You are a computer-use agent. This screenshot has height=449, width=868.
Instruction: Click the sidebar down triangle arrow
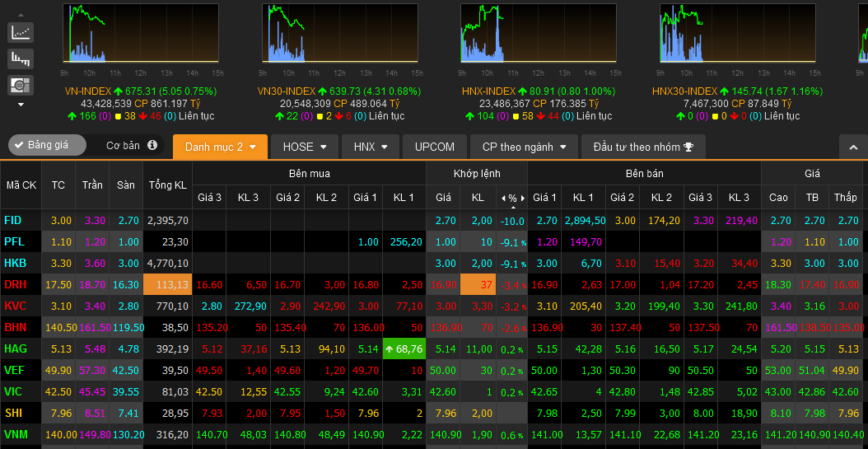pos(21,104)
